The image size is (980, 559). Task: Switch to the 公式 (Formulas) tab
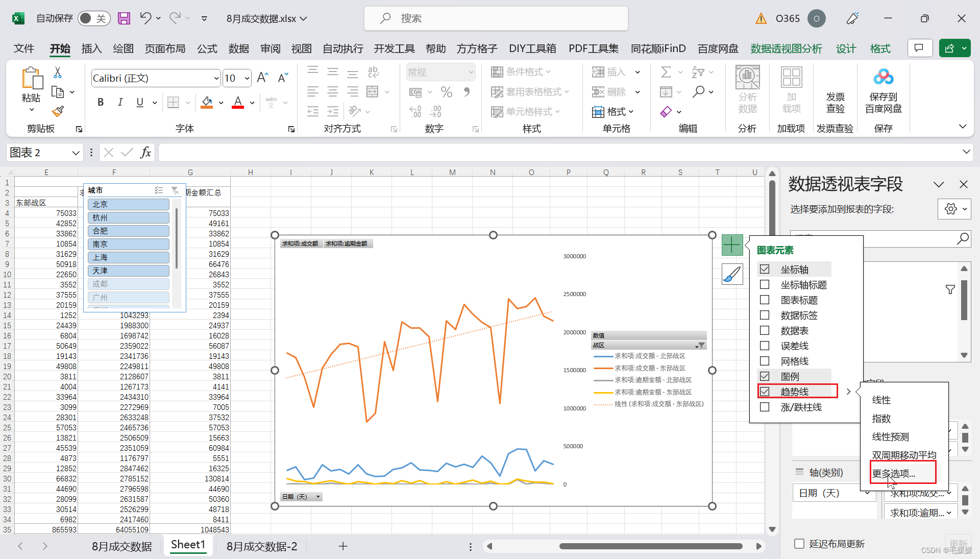(x=207, y=48)
